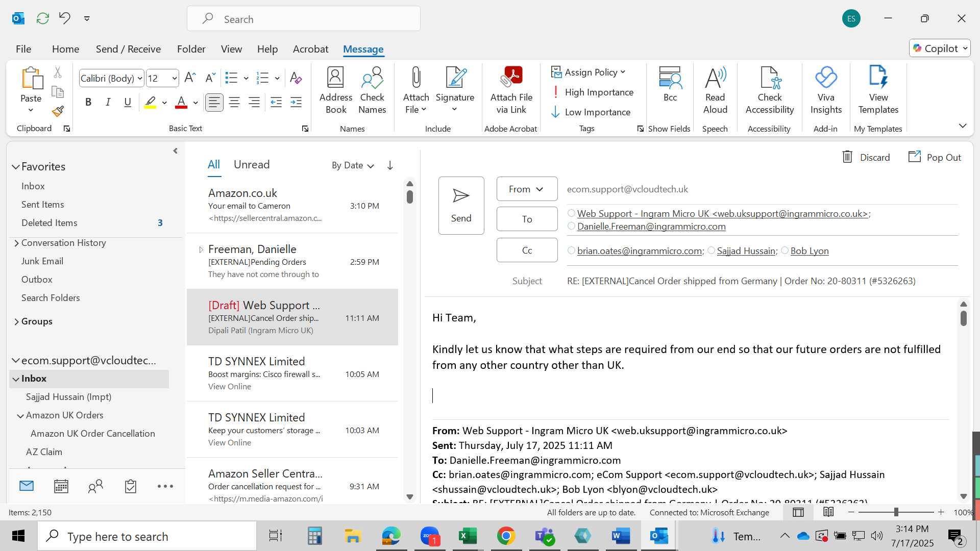This screenshot has width=980, height=551.
Task: Toggle Align Right
Action: pos(254,102)
